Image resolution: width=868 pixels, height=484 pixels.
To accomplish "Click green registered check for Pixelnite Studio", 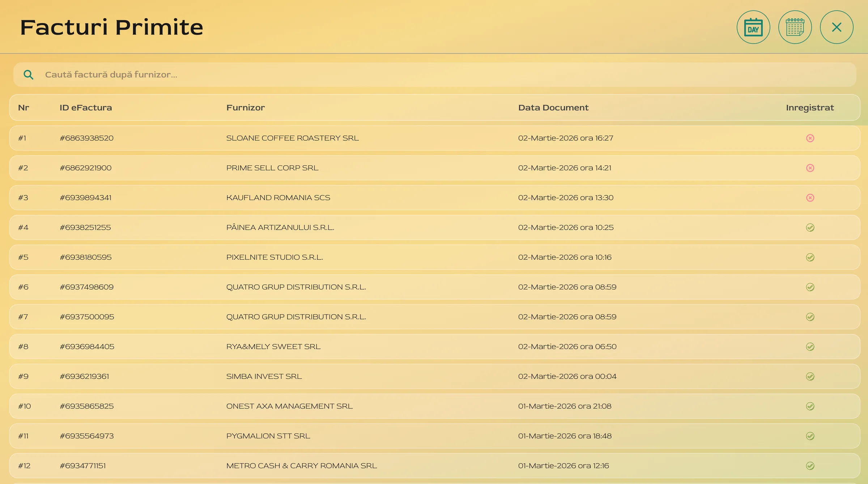I will pyautogui.click(x=810, y=257).
